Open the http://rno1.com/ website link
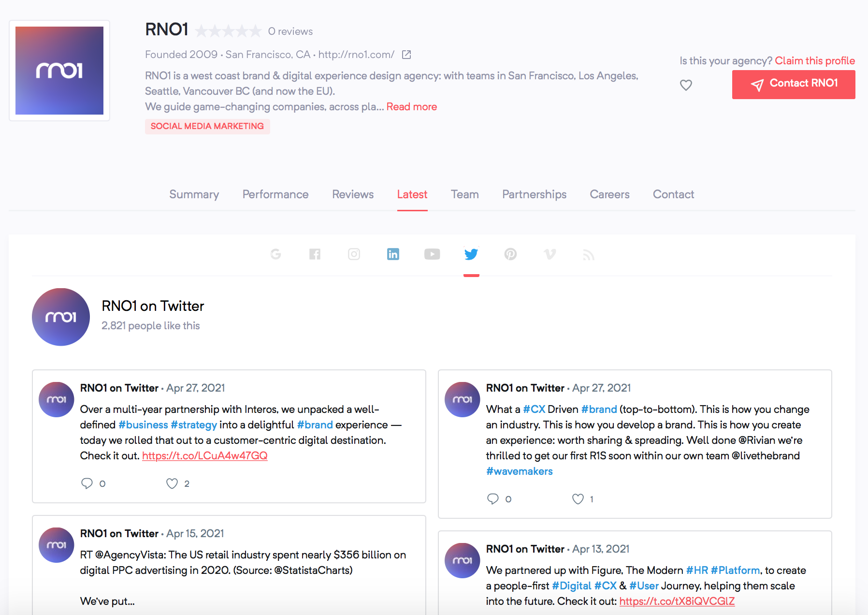Image resolution: width=868 pixels, height=615 pixels. [x=356, y=55]
